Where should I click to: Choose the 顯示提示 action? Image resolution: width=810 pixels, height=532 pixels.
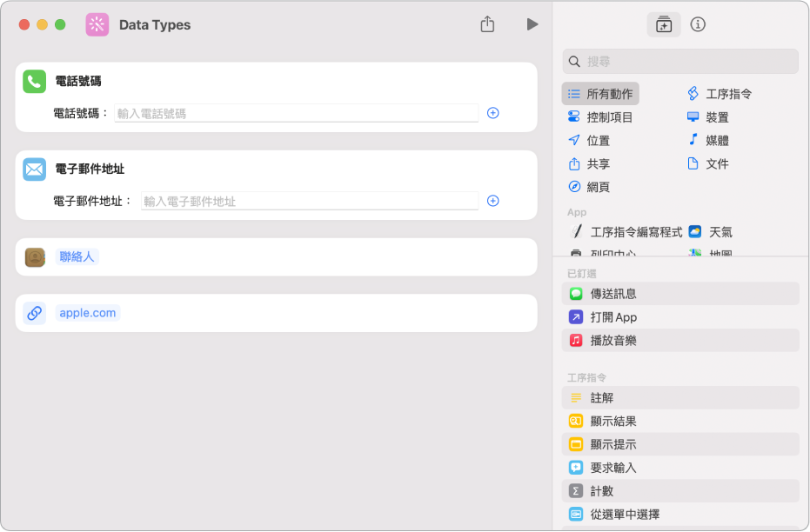(x=680, y=444)
